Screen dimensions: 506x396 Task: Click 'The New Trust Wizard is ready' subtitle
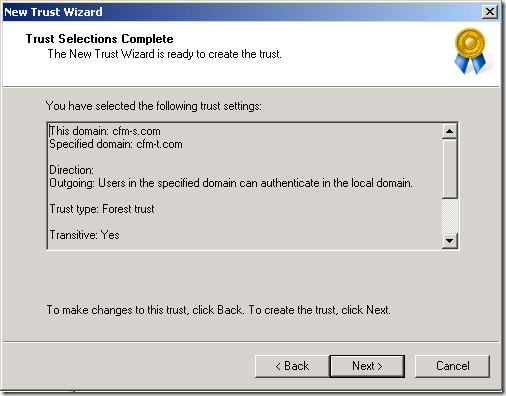[165, 54]
